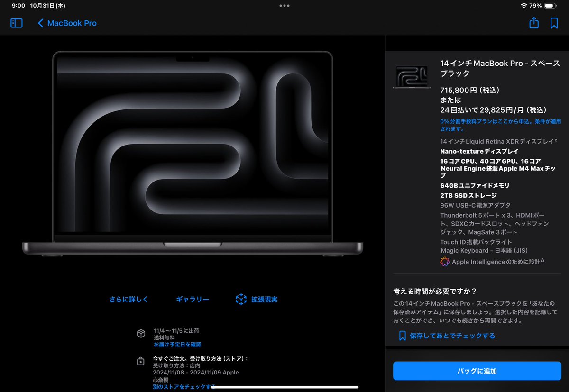569x392 pixels.
Task: Tap the 考える時間が必要ですか？ heading
Action: 435,291
